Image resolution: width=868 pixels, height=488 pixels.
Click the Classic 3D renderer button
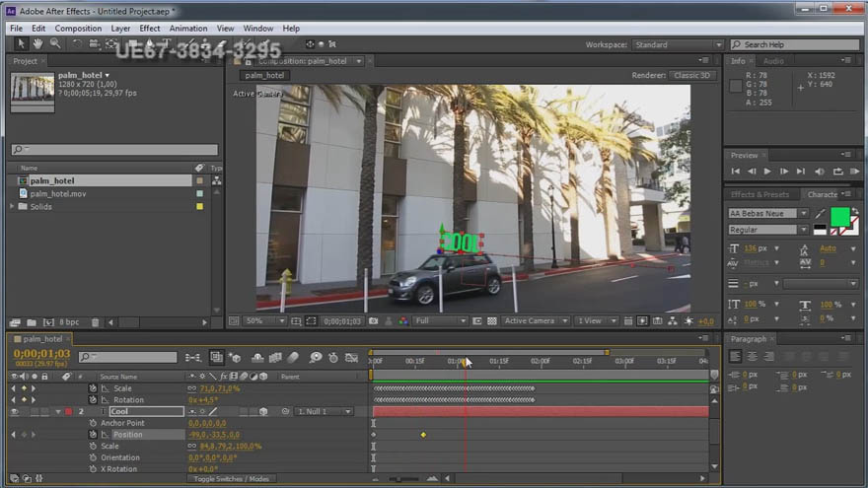point(692,75)
